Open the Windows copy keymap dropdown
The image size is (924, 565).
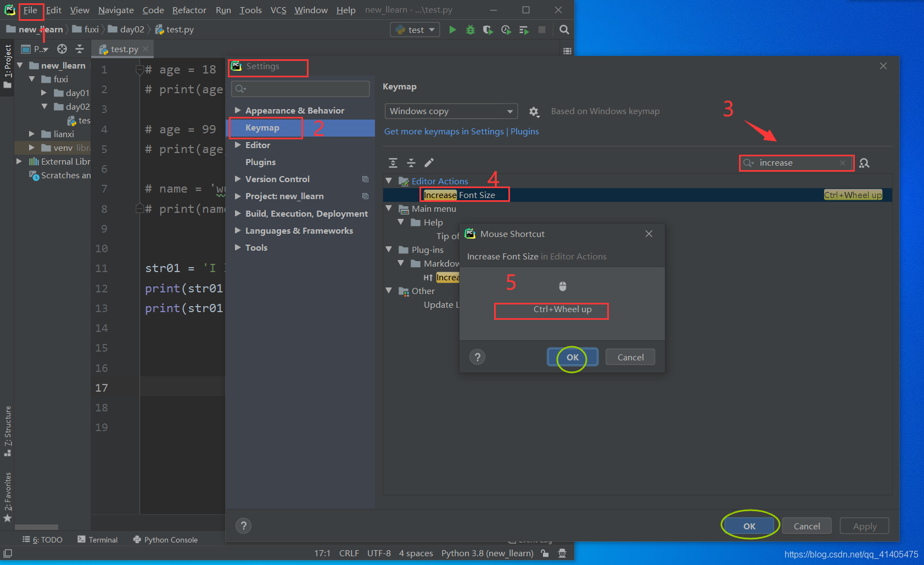pos(451,111)
